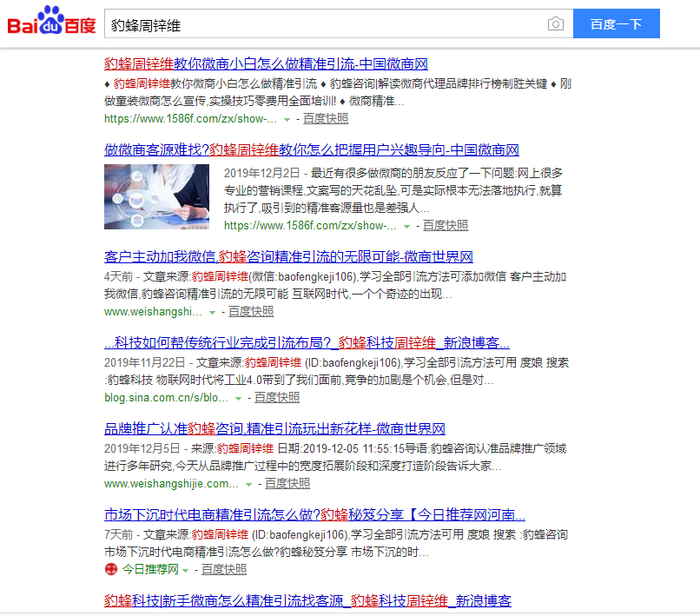Click the 今日推荐网 red site icon

[x=110, y=569]
